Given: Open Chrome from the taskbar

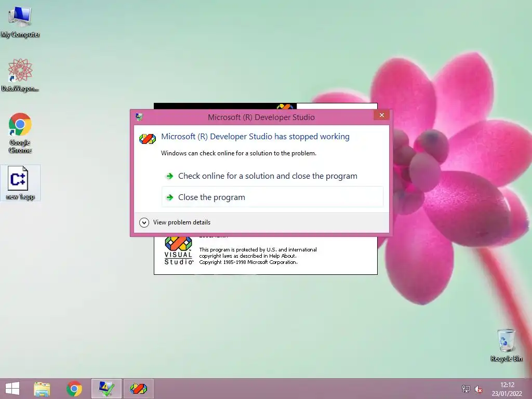Looking at the screenshot, I should pos(74,389).
